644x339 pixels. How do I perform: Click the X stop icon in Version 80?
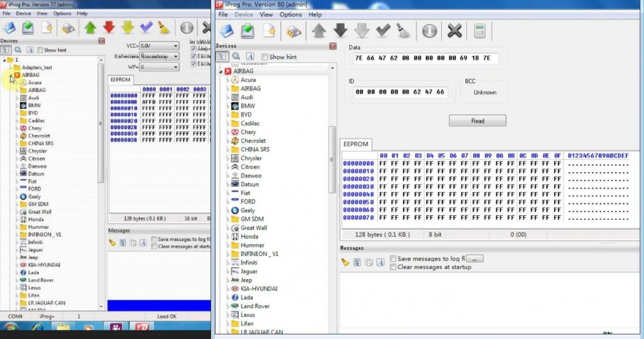[455, 31]
